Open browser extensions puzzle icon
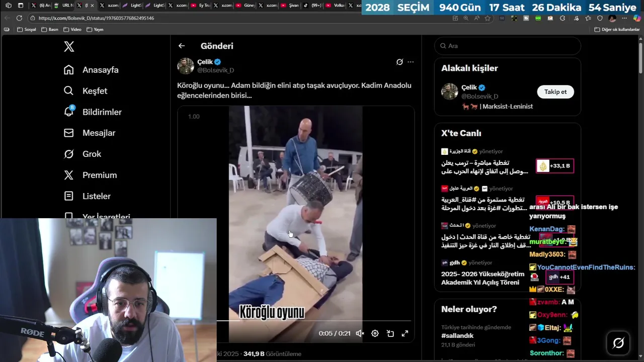The width and height of the screenshot is (644, 362). [562, 18]
